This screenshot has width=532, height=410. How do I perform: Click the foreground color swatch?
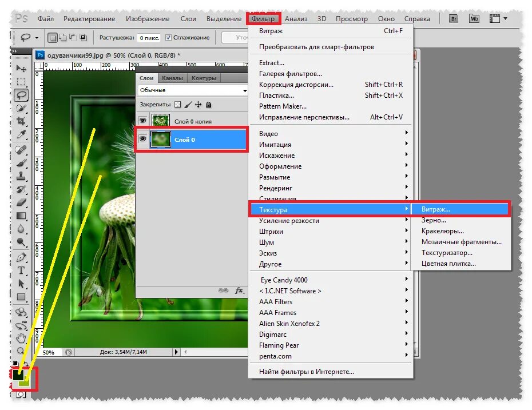(x=18, y=375)
